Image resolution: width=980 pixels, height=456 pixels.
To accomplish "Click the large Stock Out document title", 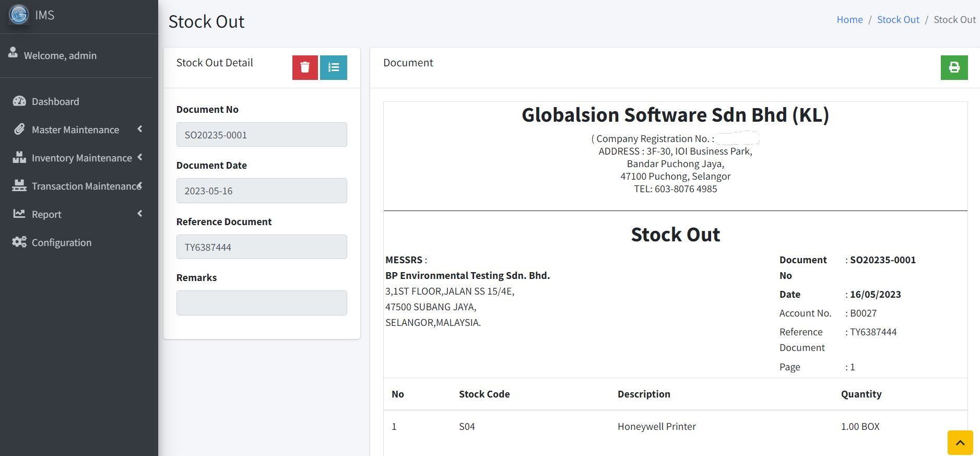I will [x=675, y=235].
